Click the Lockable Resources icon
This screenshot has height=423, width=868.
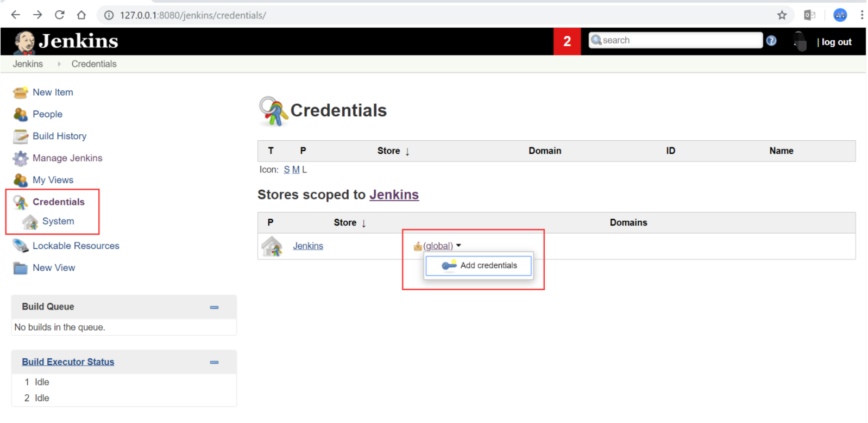point(21,246)
